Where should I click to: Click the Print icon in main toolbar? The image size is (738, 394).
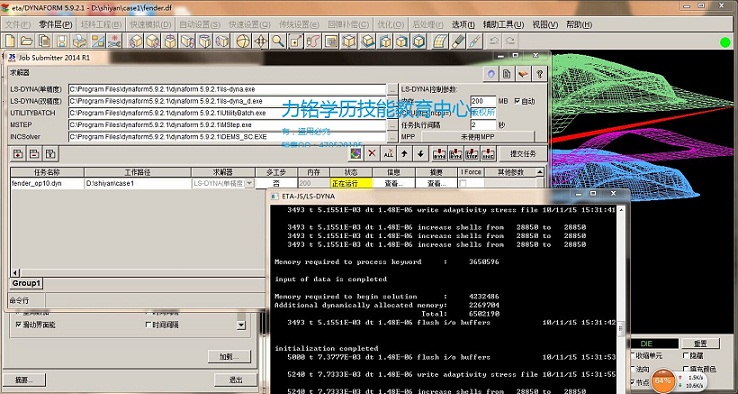click(79, 41)
